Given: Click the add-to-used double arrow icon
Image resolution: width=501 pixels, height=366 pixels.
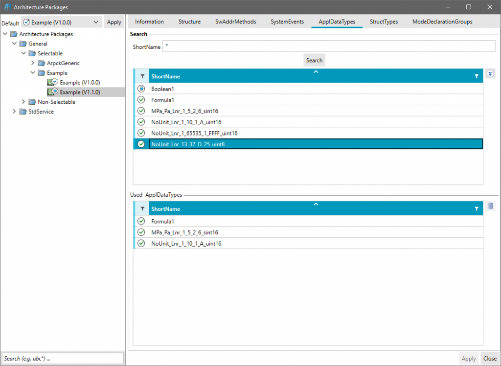Looking at the screenshot, I should (490, 74).
